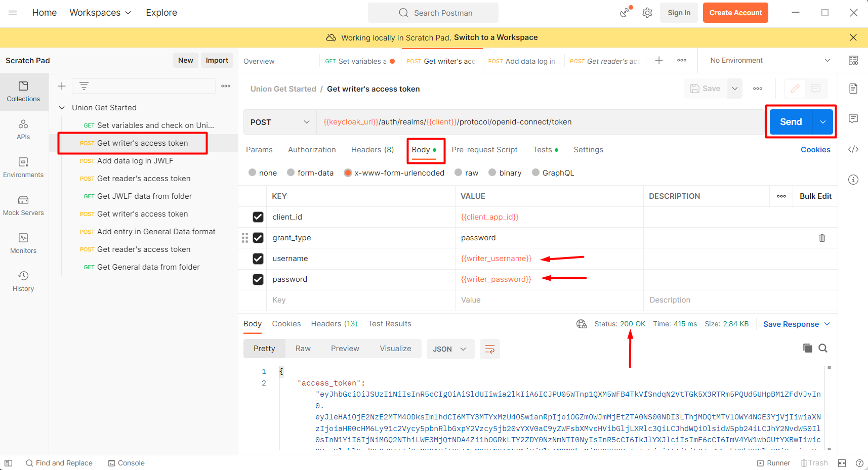Switch to the Authorization tab
This screenshot has width=868, height=470.
[x=312, y=150]
